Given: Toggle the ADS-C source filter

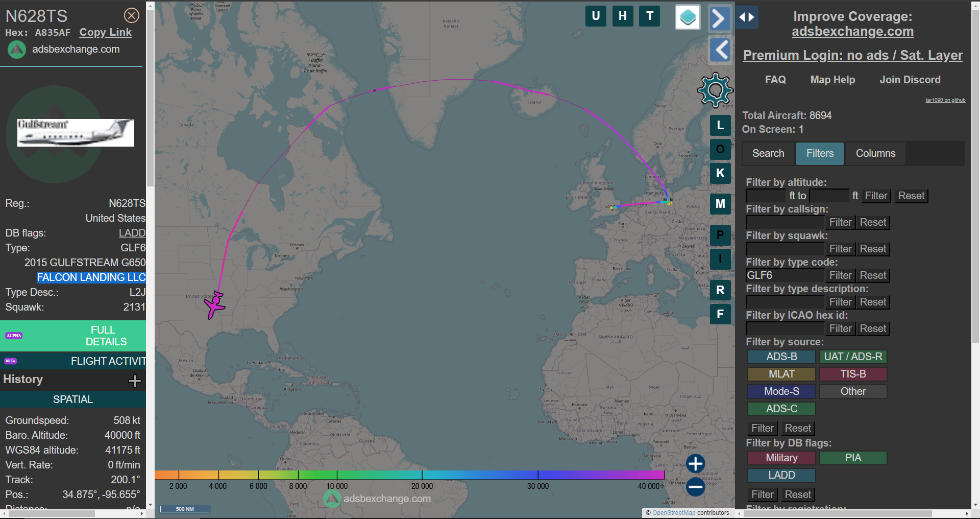Looking at the screenshot, I should click(781, 409).
